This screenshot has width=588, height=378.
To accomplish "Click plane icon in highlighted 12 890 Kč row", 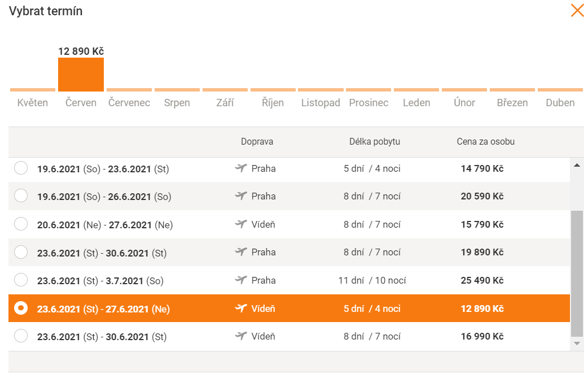I will pyautogui.click(x=241, y=308).
